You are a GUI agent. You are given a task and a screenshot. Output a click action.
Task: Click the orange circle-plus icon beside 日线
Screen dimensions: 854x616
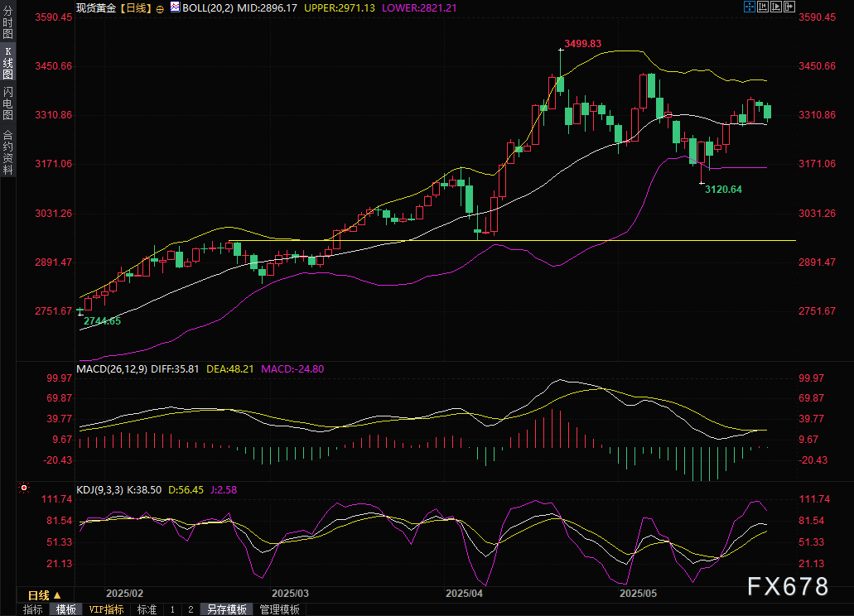[x=160, y=7]
